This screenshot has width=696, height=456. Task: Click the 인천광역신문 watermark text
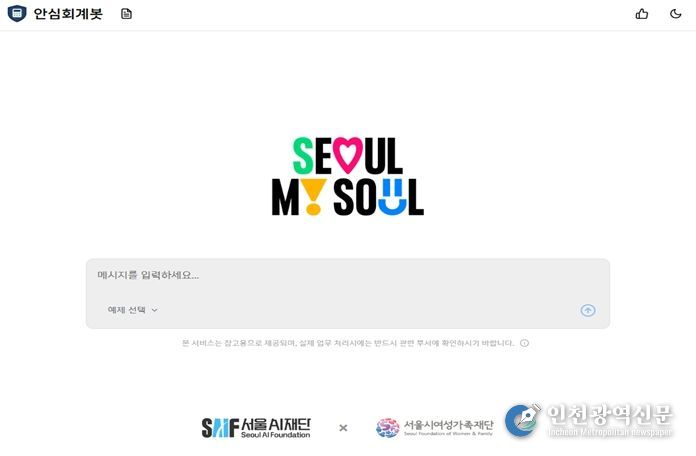tap(609, 415)
